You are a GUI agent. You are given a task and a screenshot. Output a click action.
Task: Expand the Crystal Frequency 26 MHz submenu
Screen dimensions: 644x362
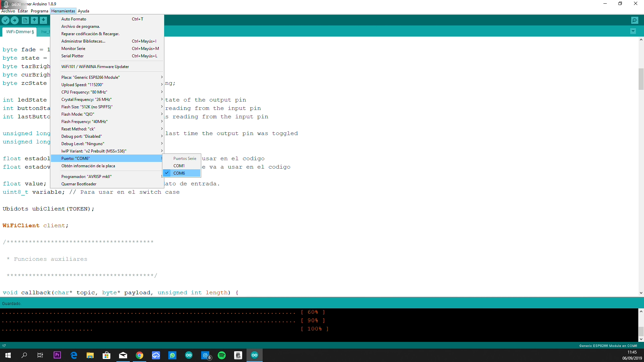[x=107, y=100]
